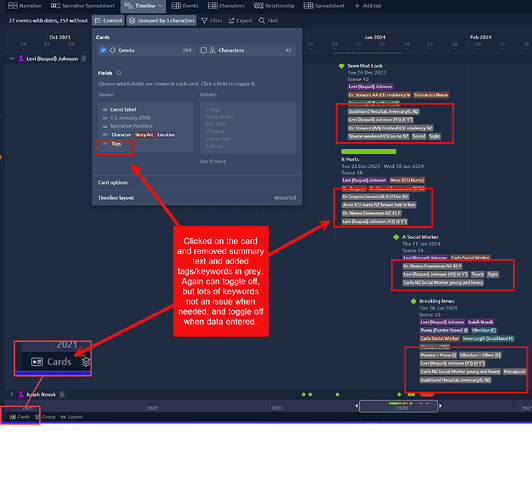The width and height of the screenshot is (532, 500).
Task: Show the hidden Editing field
Action: click(214, 146)
